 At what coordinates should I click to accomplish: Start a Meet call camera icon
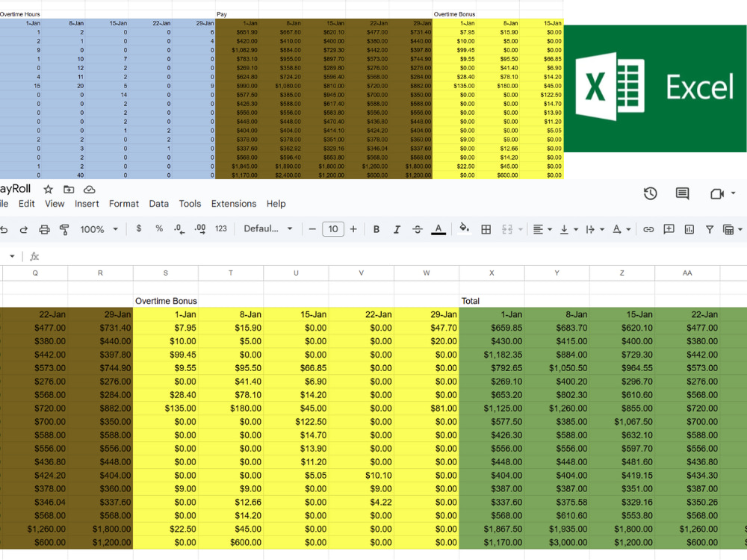click(716, 193)
